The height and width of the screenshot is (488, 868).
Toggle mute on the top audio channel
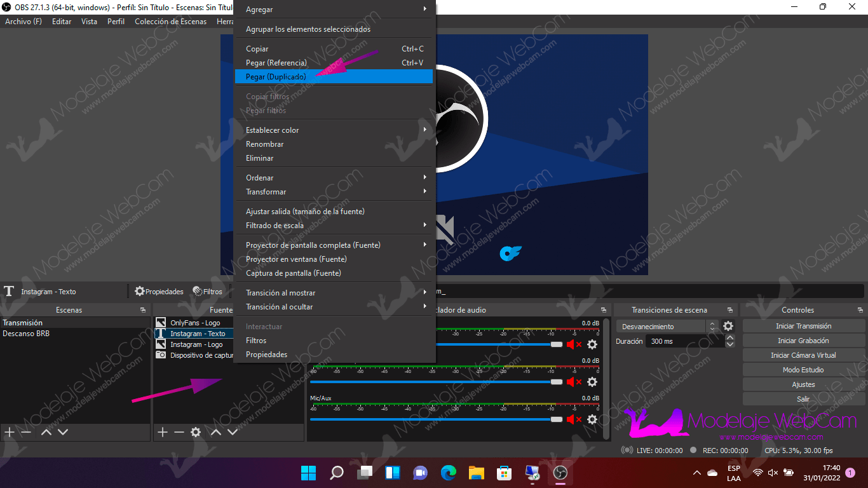(x=574, y=344)
